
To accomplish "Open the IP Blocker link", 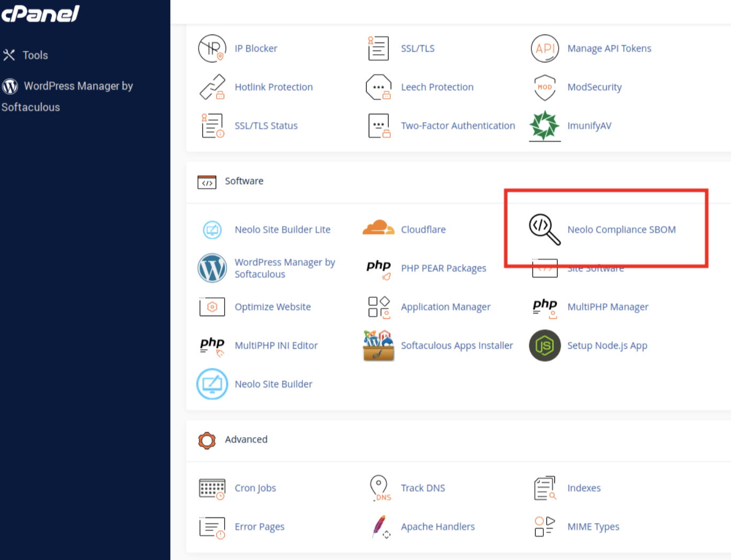I will click(256, 48).
